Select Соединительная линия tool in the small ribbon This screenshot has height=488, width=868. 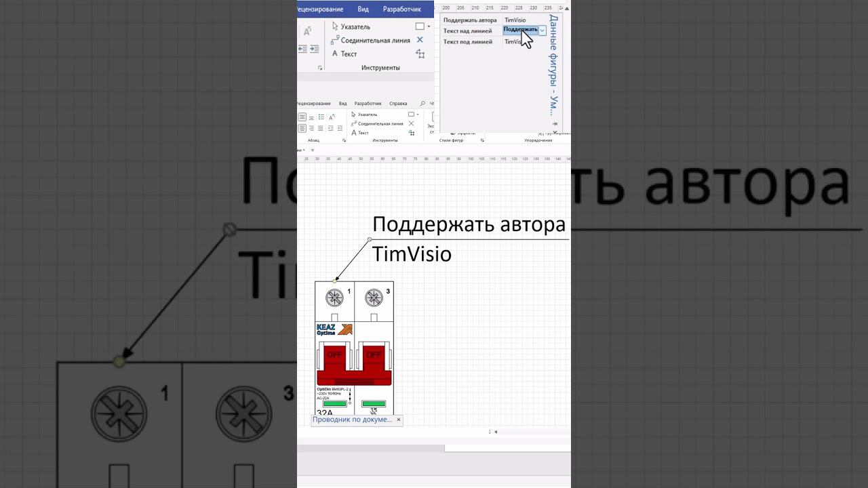coord(377,123)
